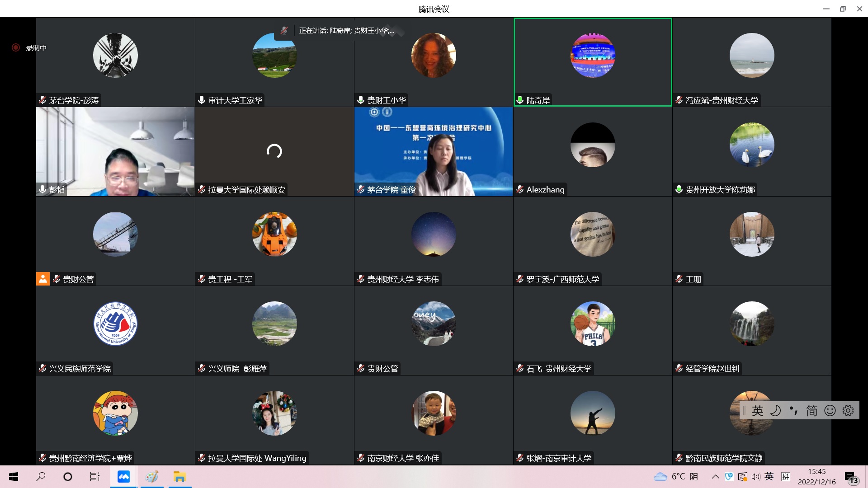Open the File Explorer taskbar icon
This screenshot has height=488, width=868.
(x=179, y=477)
